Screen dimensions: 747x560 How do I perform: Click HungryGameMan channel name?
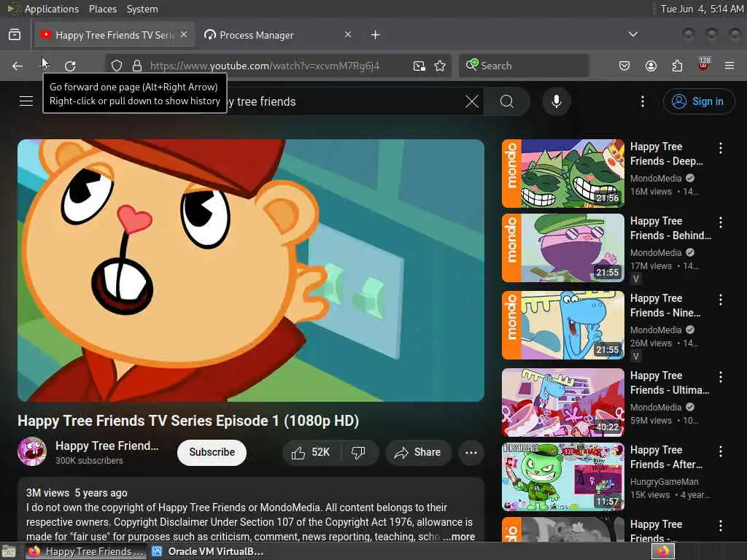coord(664,482)
